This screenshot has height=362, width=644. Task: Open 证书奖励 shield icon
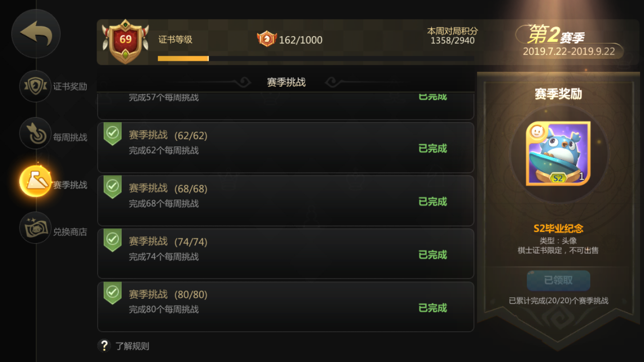pos(35,86)
